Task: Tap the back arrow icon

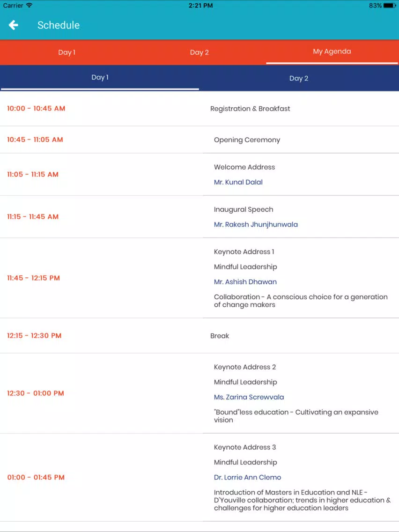Action: click(x=13, y=25)
